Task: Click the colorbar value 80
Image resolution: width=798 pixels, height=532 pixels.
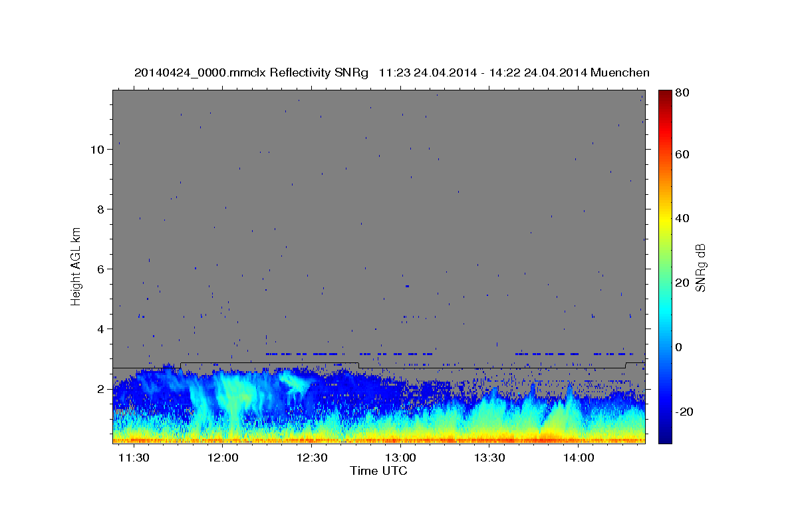Action: coord(683,93)
